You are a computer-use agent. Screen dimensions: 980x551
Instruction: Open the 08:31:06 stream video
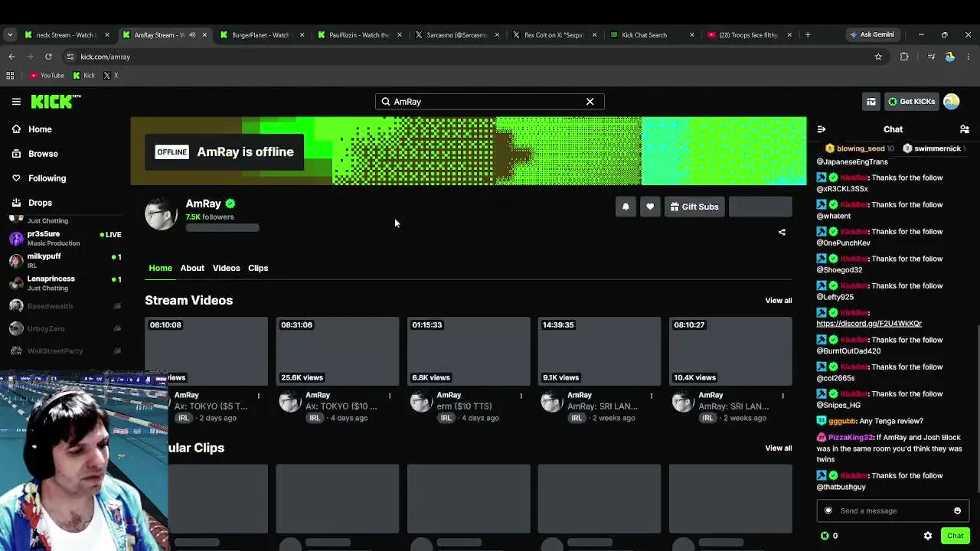point(338,351)
